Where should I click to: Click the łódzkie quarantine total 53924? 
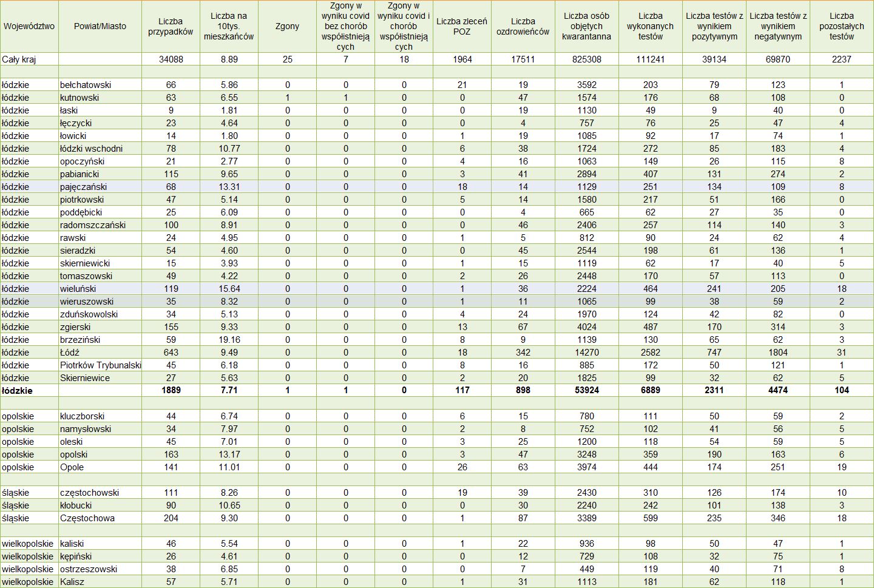tap(586, 391)
